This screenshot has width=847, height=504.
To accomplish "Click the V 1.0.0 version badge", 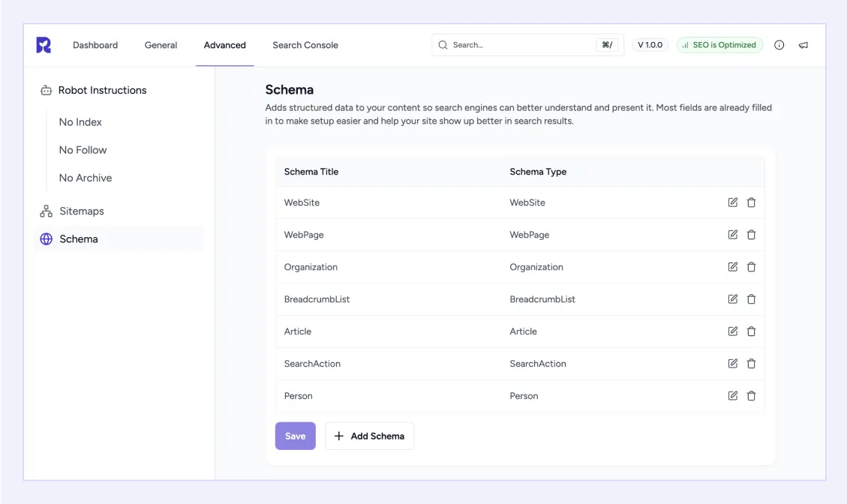I will (650, 45).
